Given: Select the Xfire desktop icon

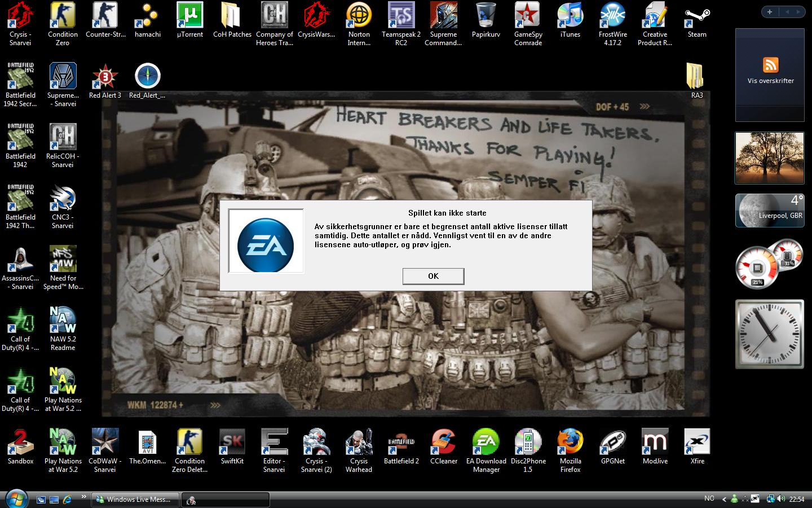Looking at the screenshot, I should [x=697, y=446].
